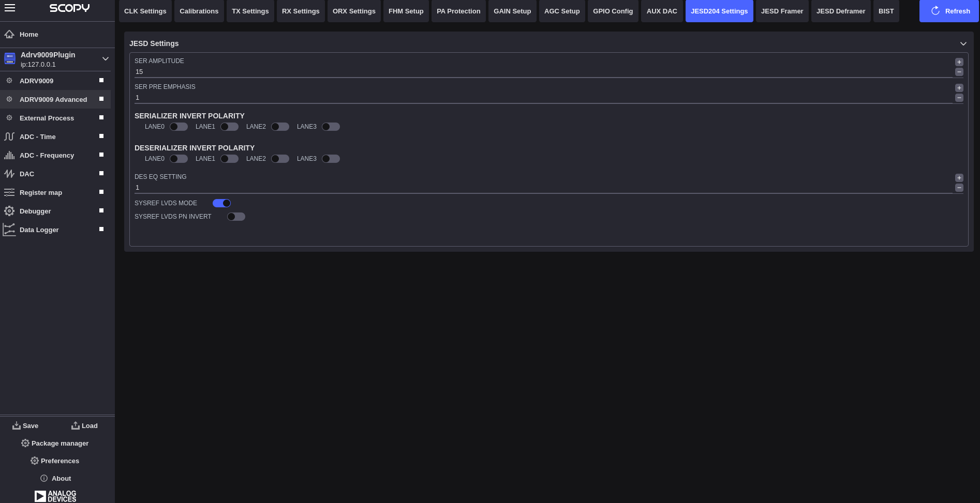Click the ADC - Frequency spectrum icon
980x503 pixels.
(9, 155)
